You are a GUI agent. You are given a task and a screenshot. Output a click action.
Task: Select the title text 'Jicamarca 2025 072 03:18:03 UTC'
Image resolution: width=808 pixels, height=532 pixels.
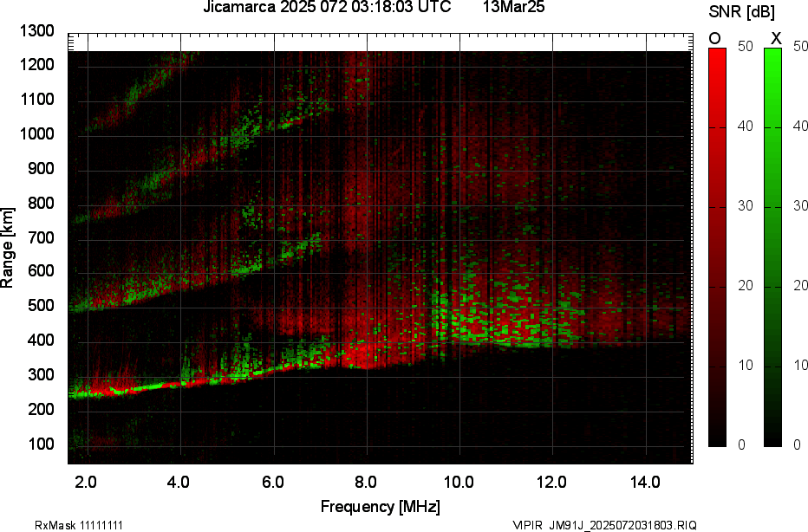tap(327, 7)
